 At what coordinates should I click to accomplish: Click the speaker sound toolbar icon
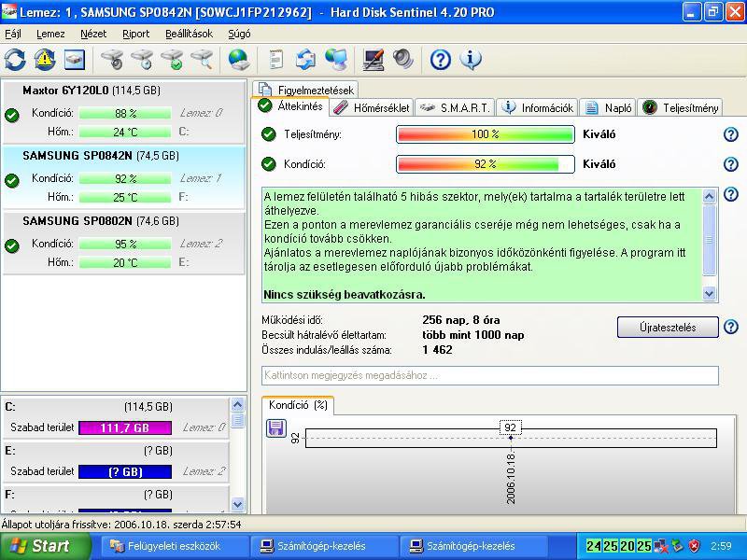[403, 60]
